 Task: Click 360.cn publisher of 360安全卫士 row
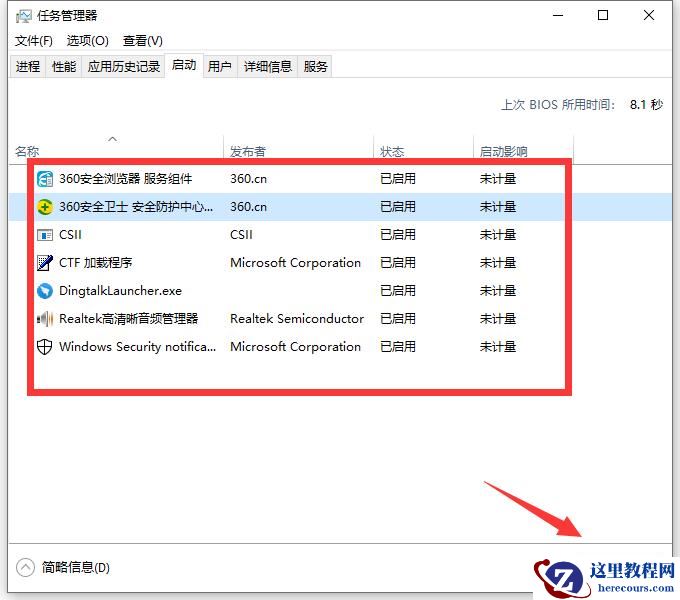248,207
